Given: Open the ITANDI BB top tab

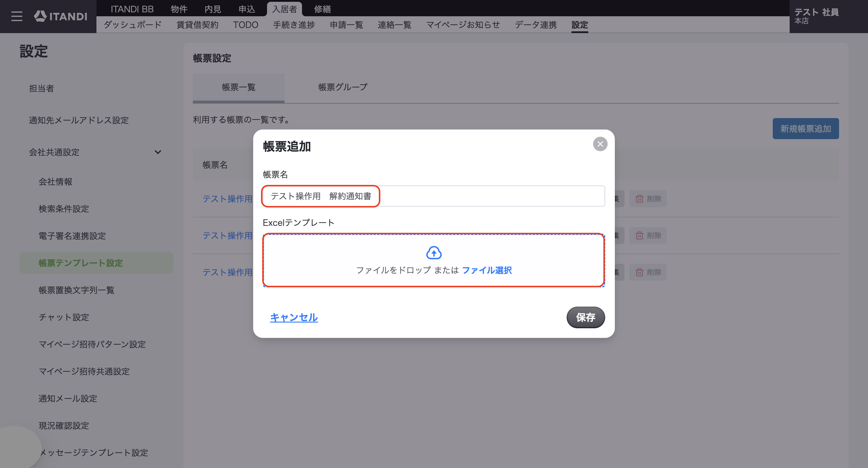Looking at the screenshot, I should 132,9.
